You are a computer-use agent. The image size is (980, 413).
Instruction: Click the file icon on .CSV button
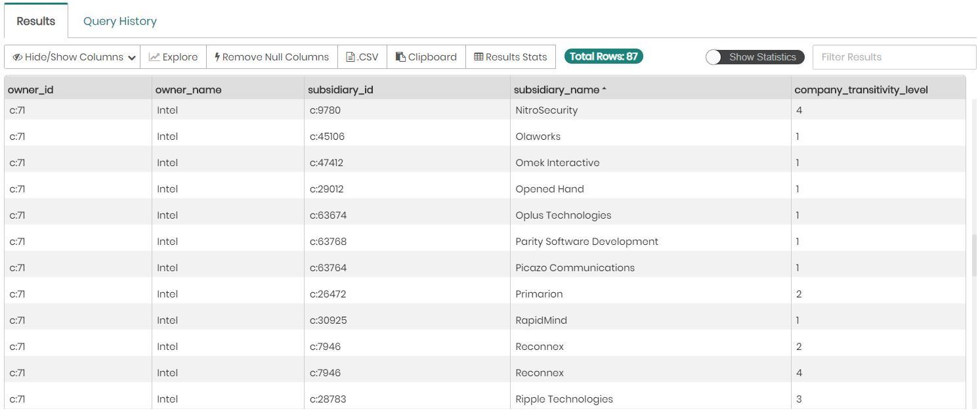[351, 57]
